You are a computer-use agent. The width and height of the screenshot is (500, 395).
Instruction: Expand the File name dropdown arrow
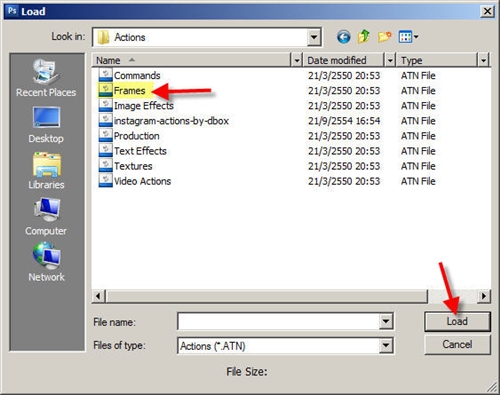[x=386, y=321]
